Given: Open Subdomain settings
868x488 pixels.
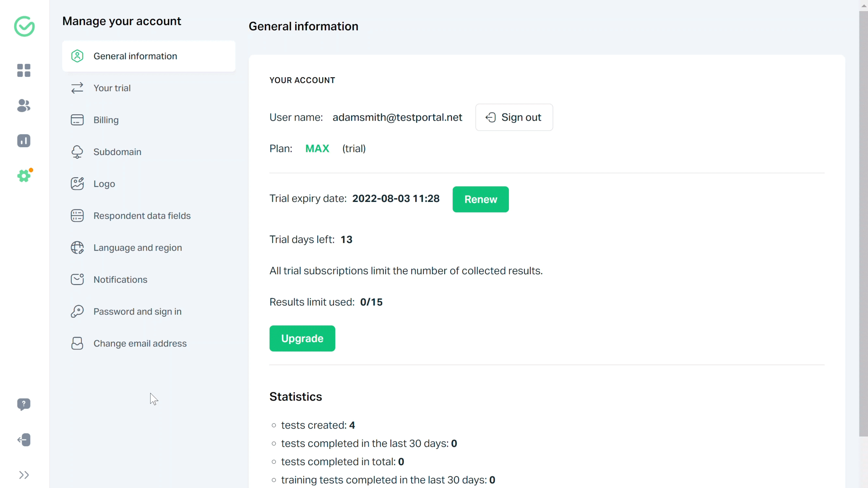Looking at the screenshot, I should tap(117, 152).
